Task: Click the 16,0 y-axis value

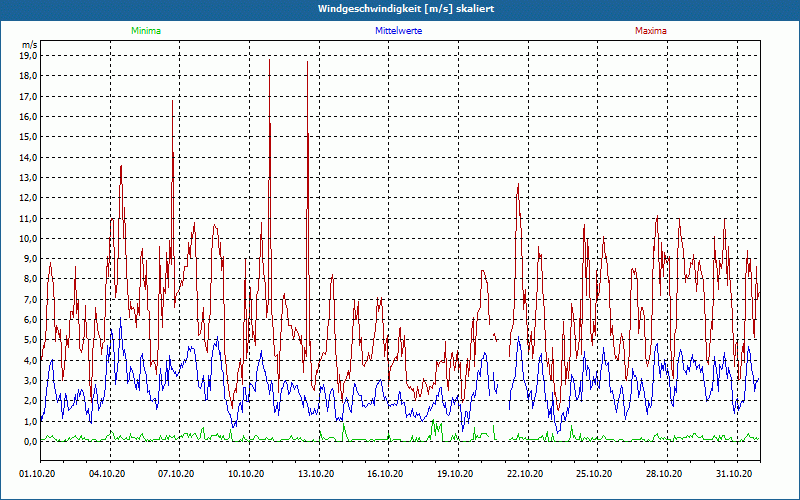Action: [x=29, y=117]
